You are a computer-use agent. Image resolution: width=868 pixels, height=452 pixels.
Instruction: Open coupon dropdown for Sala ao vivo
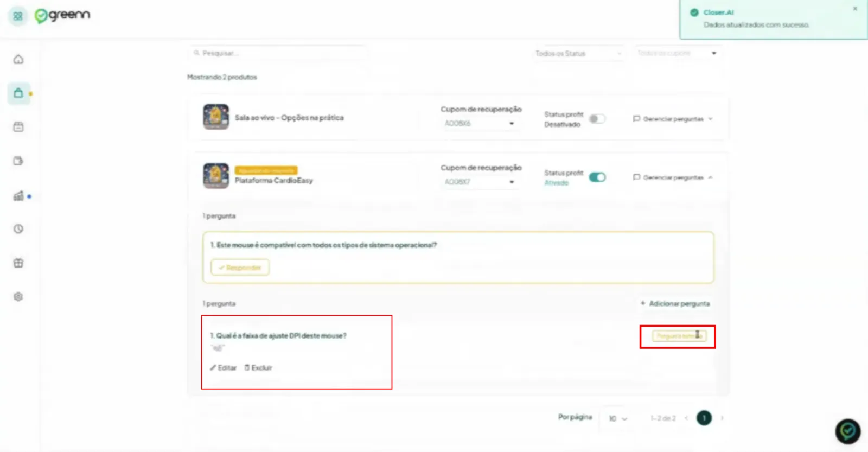480,124
